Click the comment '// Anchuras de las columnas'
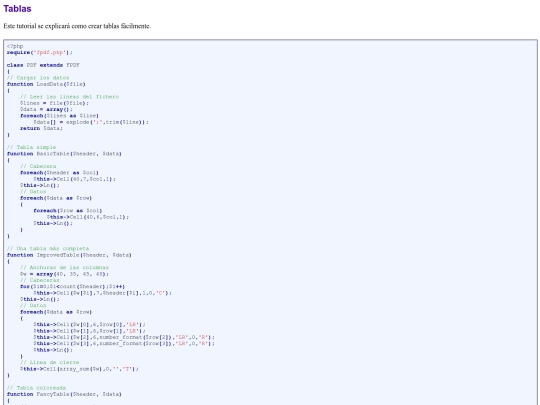The image size is (540, 405). (x=64, y=268)
